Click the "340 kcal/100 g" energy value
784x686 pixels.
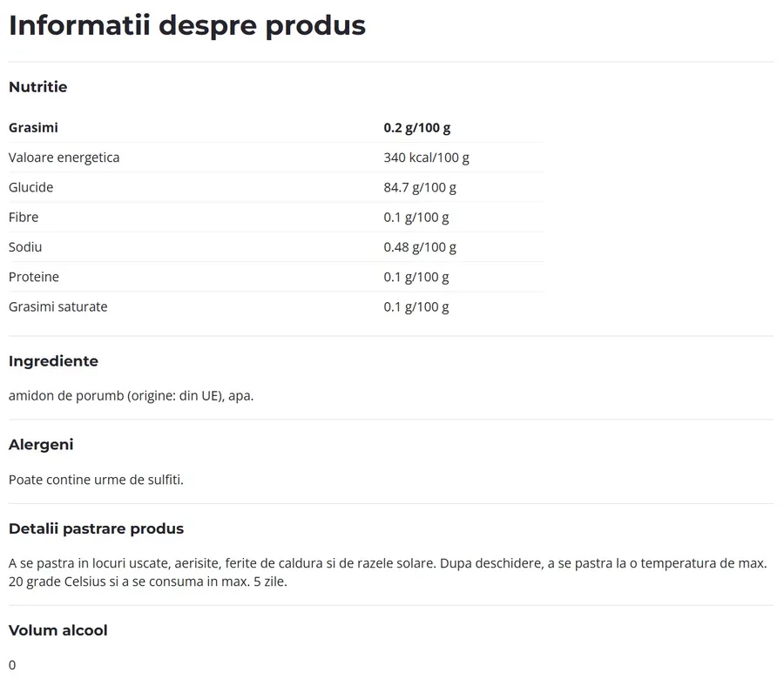coord(426,158)
